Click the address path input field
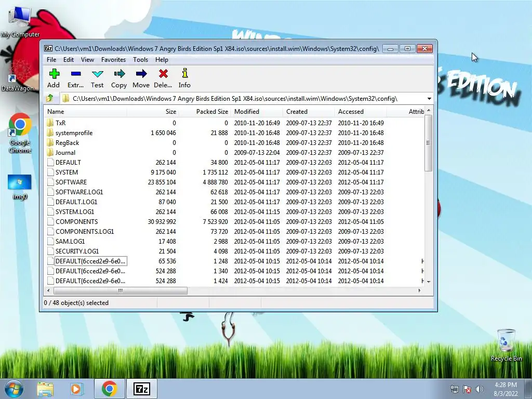Screen dimensions: 532x399 243,99
